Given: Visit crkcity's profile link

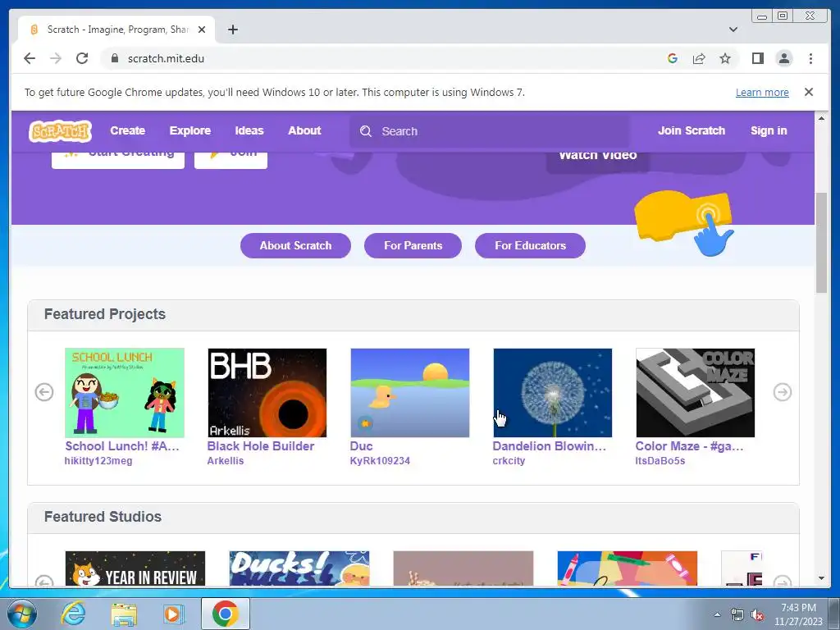Looking at the screenshot, I should click(509, 461).
